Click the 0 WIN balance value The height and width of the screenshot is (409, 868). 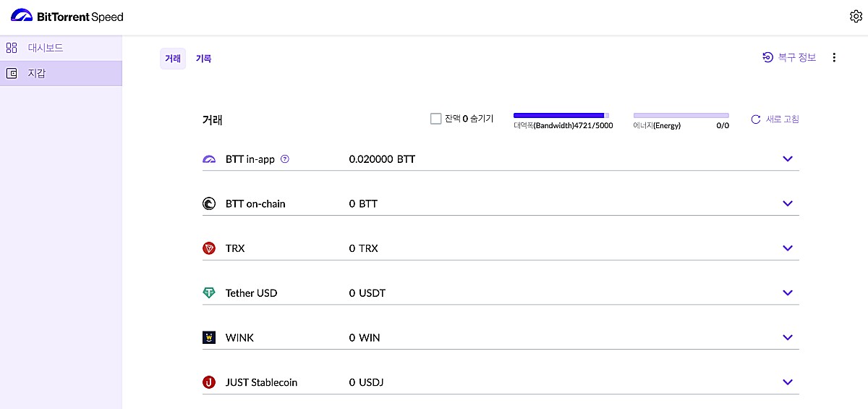click(365, 338)
